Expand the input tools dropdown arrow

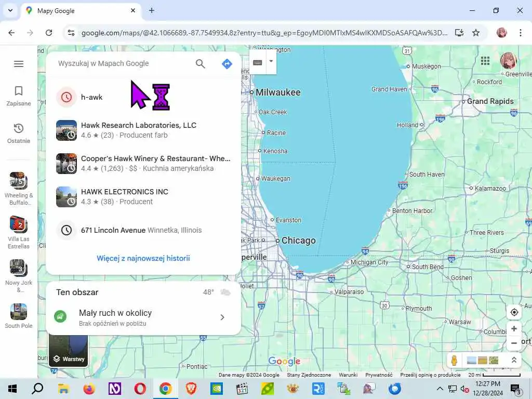pos(271,61)
